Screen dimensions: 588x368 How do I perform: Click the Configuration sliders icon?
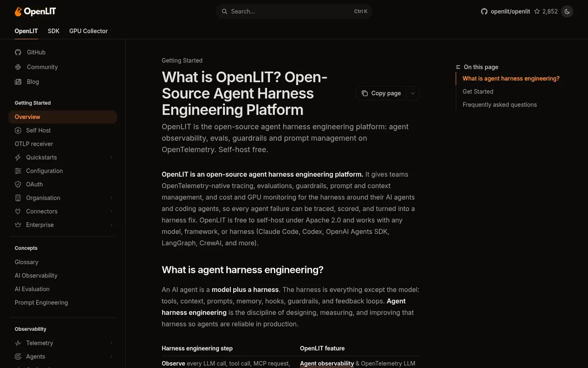pyautogui.click(x=18, y=171)
